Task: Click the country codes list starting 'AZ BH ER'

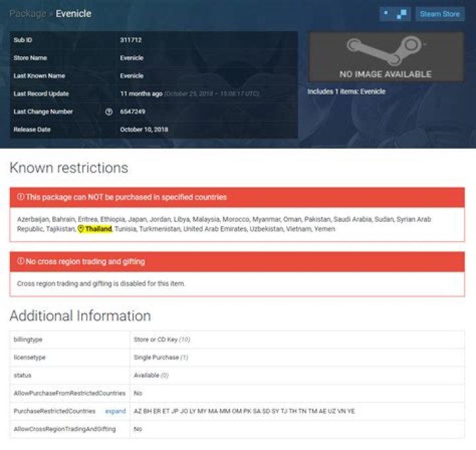Action: [x=245, y=411]
